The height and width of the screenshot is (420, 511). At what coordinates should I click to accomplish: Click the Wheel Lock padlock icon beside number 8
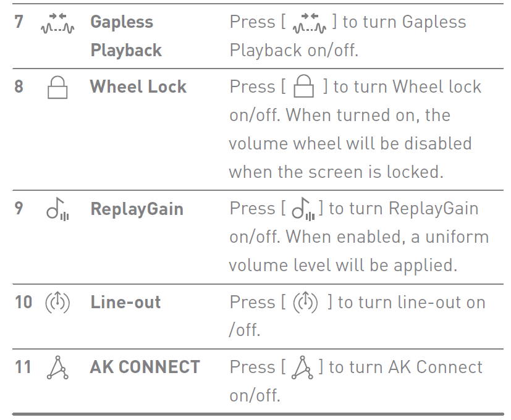click(x=57, y=88)
